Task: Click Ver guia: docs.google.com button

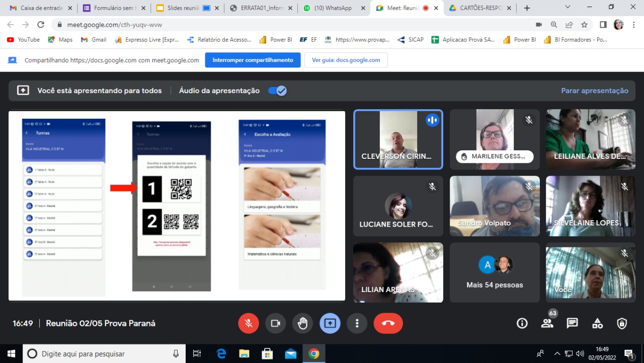Action: [346, 60]
